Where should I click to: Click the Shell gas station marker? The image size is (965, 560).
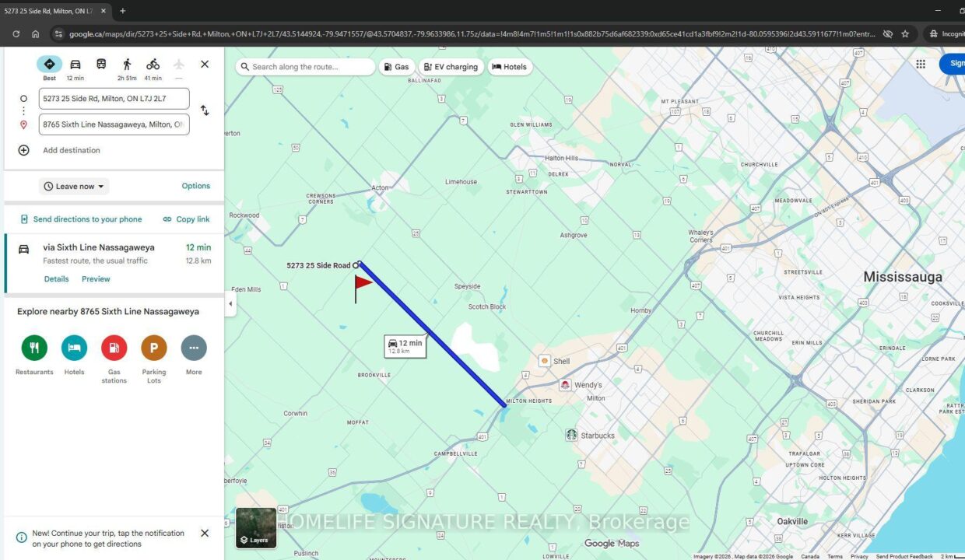point(545,361)
